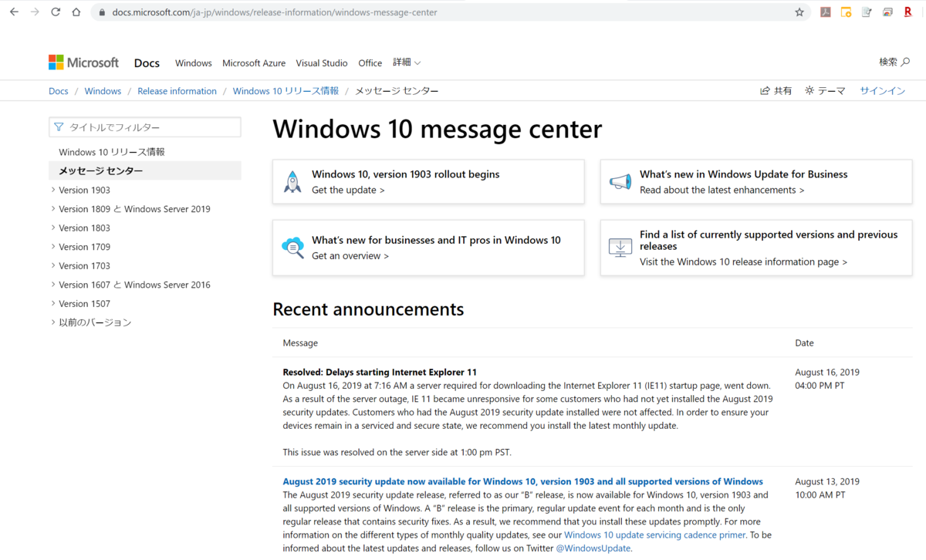Go back with browser back arrow

point(14,12)
